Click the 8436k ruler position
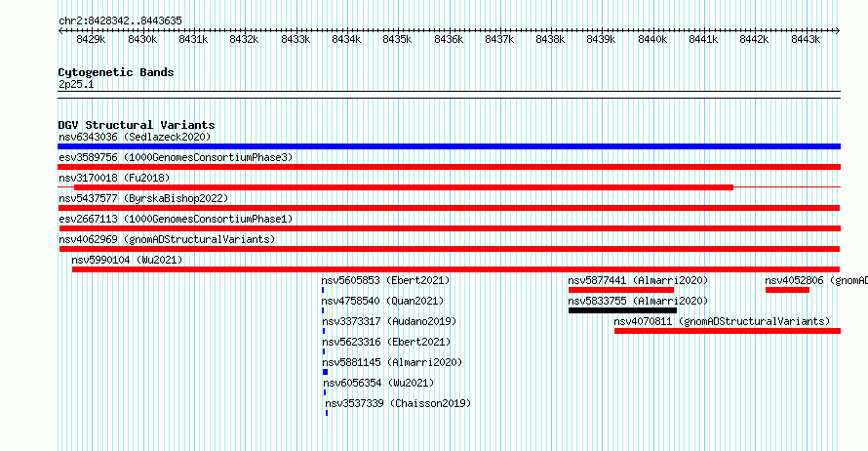Viewport: 868px width, 451px height. 449,39
